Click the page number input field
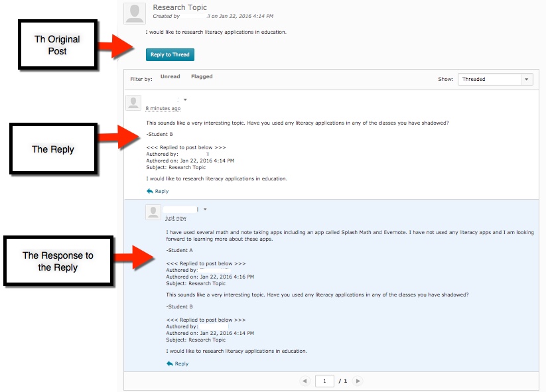 (324, 381)
